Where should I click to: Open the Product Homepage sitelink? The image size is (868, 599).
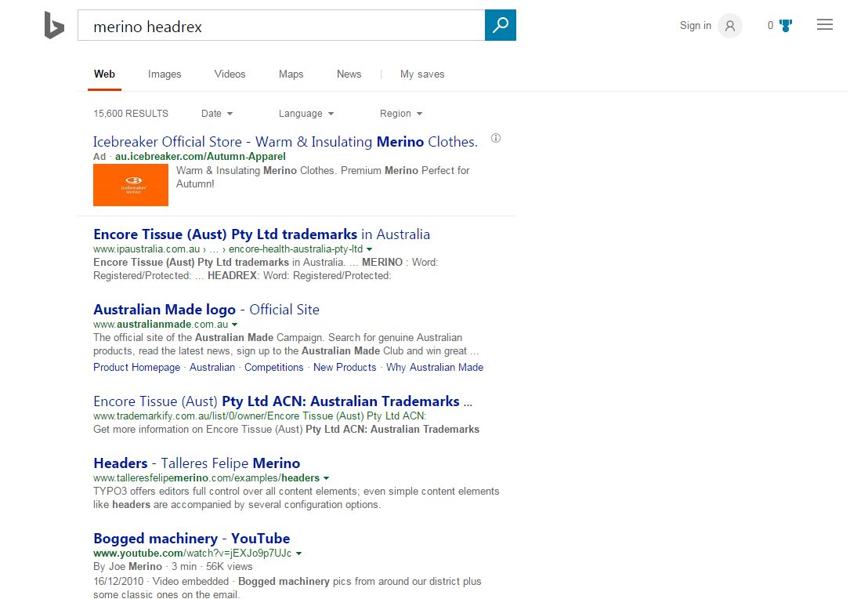click(x=137, y=368)
